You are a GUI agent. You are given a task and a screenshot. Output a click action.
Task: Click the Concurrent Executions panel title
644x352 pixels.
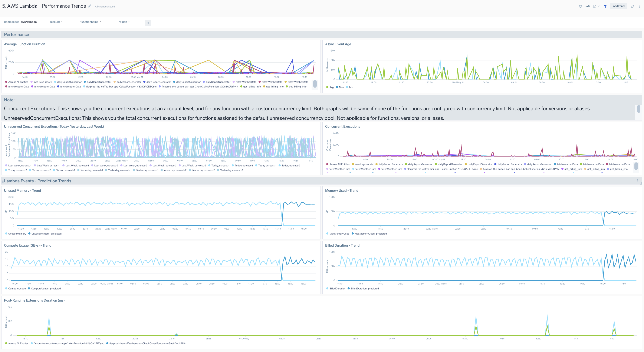tap(342, 127)
